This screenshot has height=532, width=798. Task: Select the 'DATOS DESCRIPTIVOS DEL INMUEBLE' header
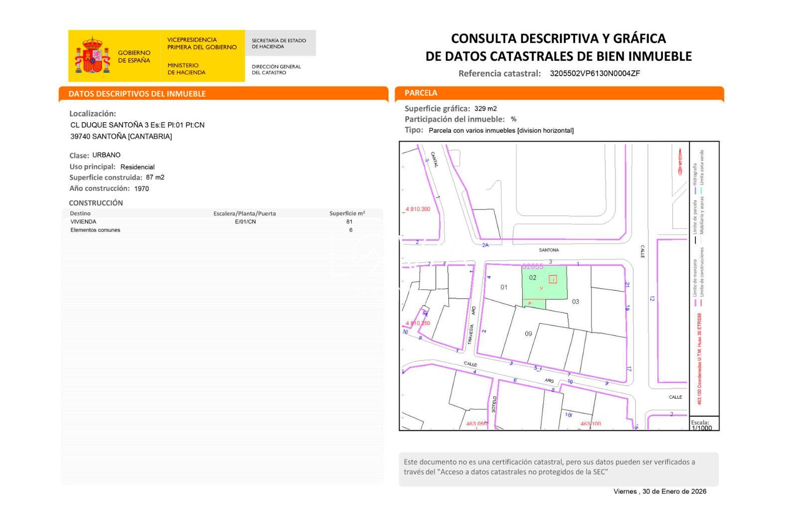click(137, 94)
